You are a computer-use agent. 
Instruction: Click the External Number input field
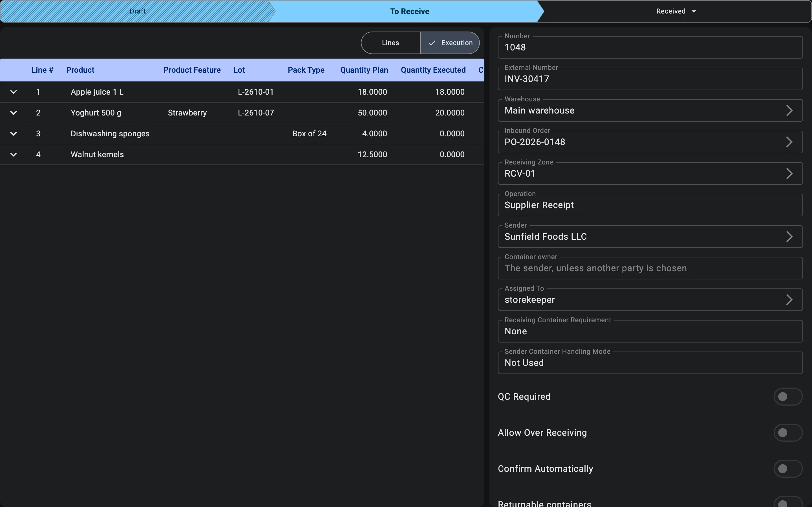tap(650, 79)
